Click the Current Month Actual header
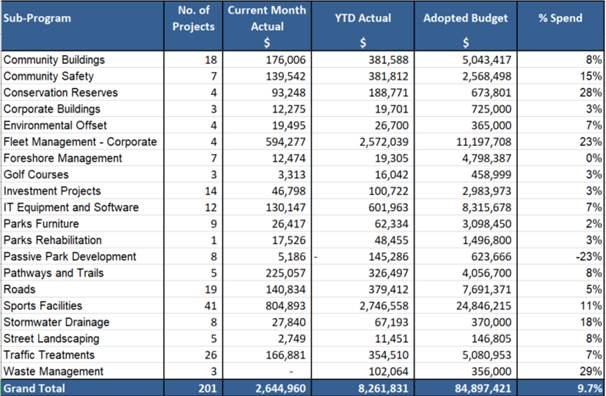 (x=267, y=18)
